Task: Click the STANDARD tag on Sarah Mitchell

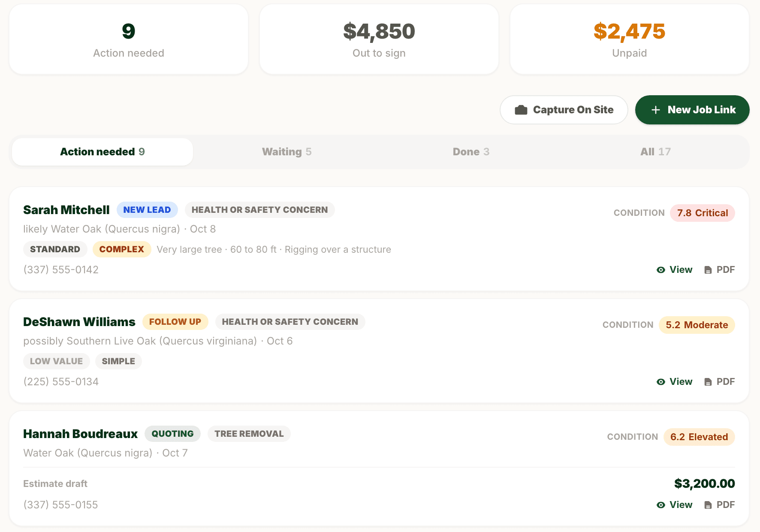Action: 55,249
